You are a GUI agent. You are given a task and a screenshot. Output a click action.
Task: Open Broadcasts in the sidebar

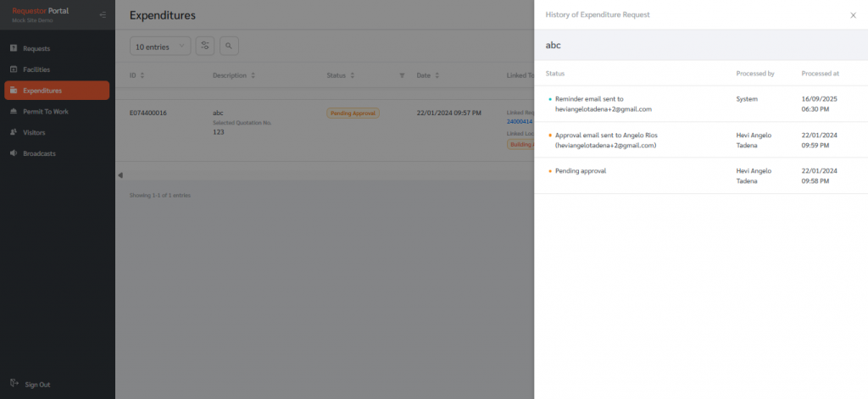(x=39, y=153)
